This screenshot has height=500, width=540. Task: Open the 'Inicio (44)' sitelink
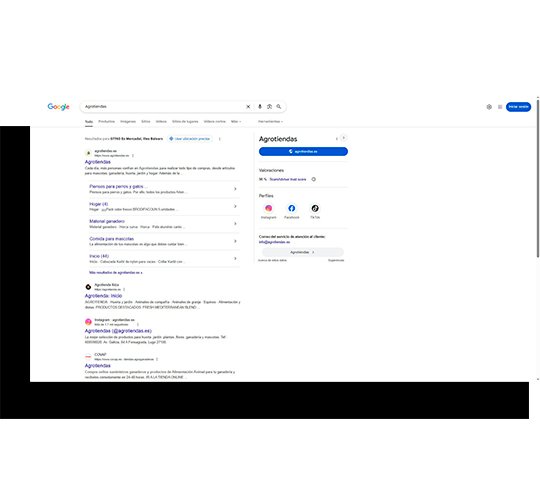tap(99, 256)
